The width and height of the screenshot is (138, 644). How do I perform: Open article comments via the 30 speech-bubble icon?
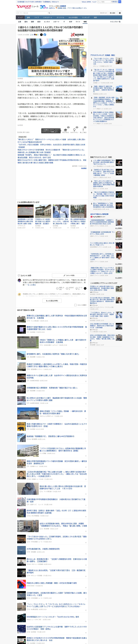32,35
